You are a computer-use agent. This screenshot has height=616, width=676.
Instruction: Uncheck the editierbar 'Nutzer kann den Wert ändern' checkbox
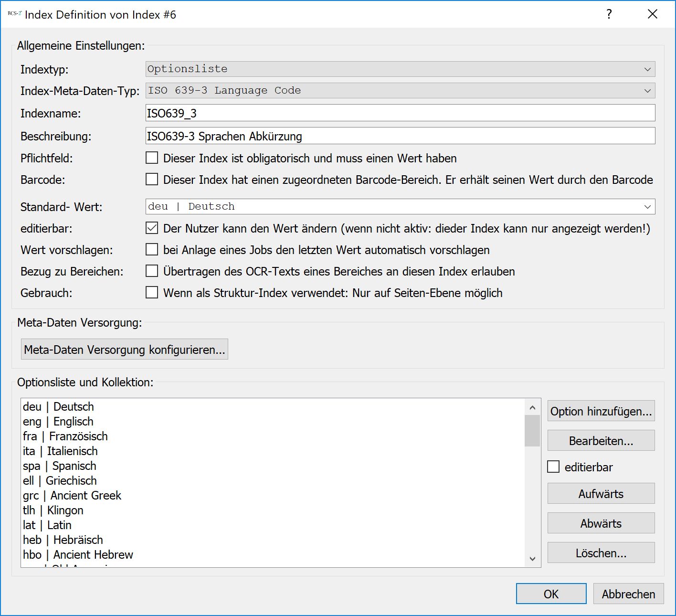pos(152,228)
